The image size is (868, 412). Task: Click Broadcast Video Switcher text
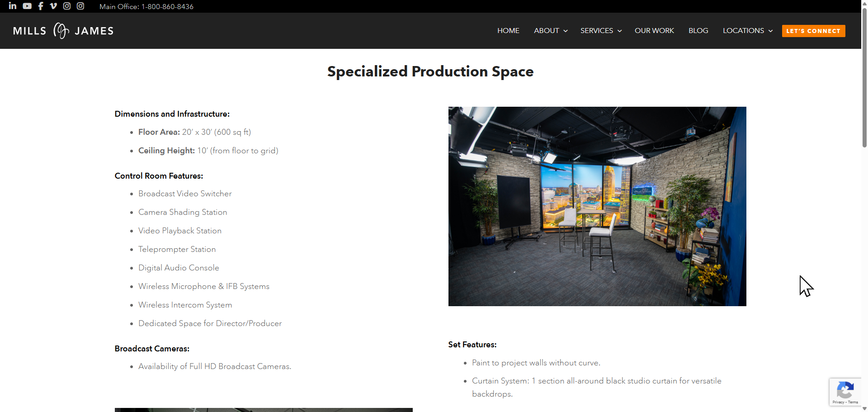pyautogui.click(x=185, y=194)
